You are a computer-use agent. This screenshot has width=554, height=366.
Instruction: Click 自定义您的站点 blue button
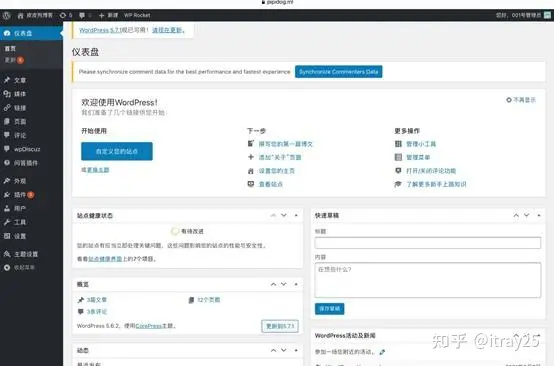coord(117,151)
